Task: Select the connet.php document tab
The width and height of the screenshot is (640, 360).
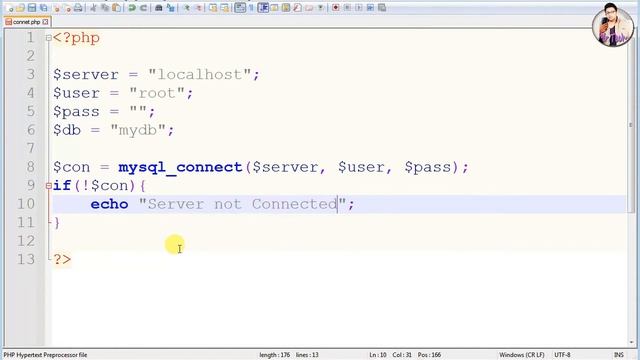Action: [x=27, y=22]
